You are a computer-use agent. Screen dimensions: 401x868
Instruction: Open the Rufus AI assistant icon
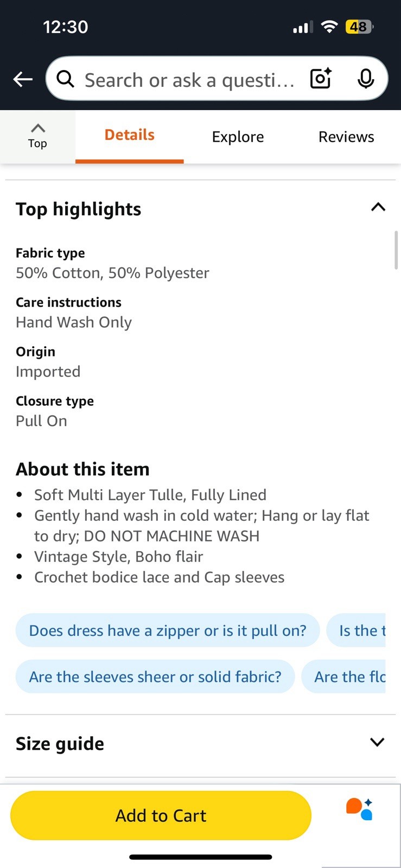tap(359, 809)
